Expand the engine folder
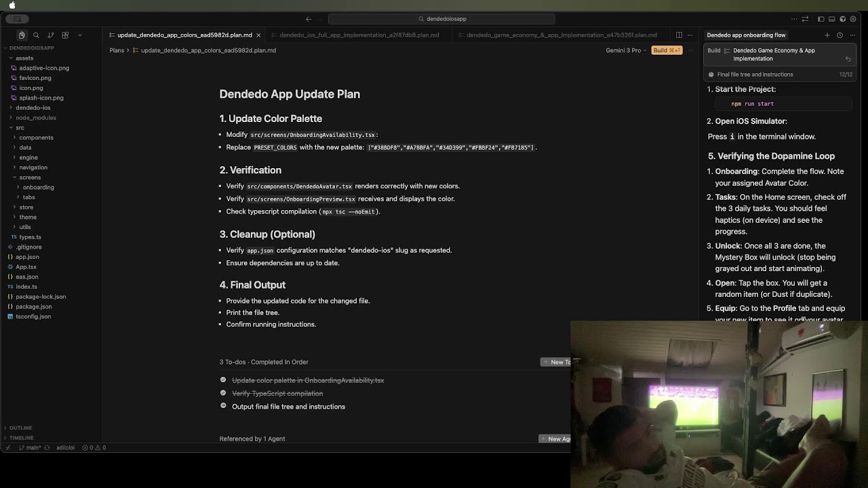 (x=28, y=157)
